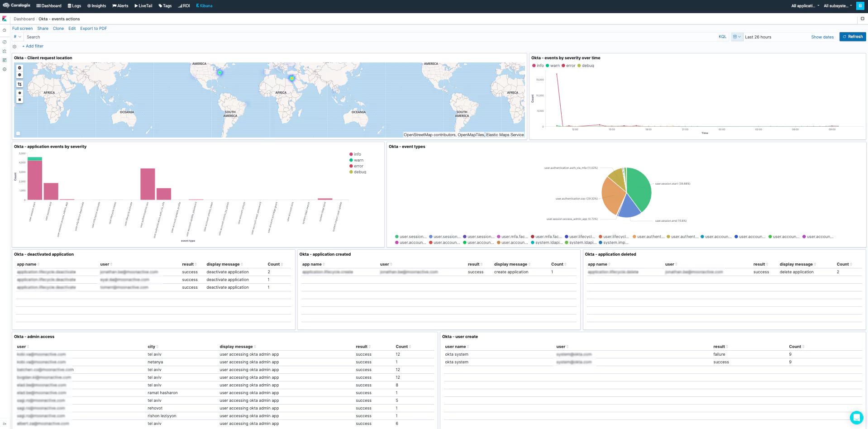Toggle debug series in severity over time legend
This screenshot has width=868, height=429.
click(x=586, y=66)
